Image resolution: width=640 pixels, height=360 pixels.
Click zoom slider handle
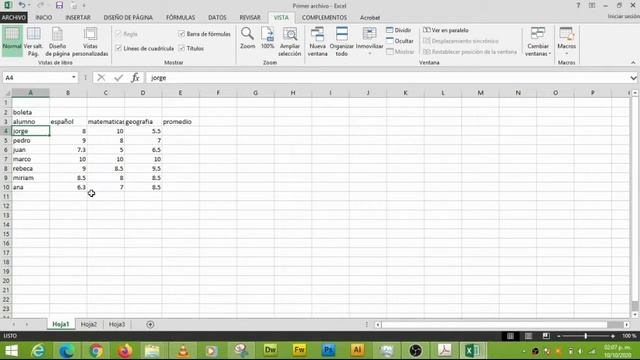point(586,336)
